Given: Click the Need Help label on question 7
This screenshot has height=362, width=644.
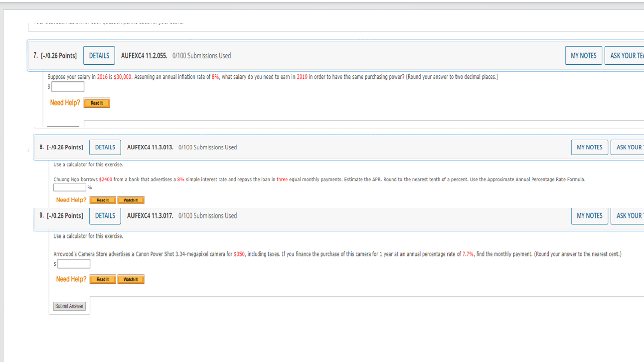Looking at the screenshot, I should tap(65, 102).
